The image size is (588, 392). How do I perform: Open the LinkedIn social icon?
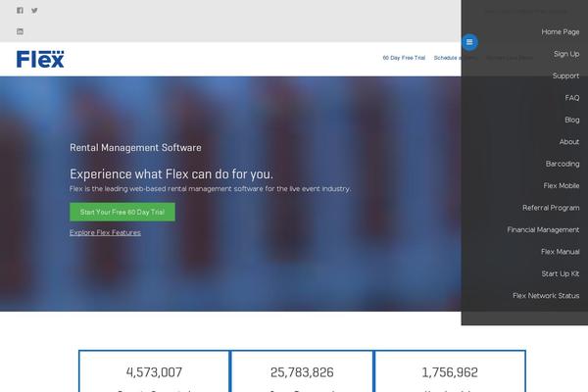20,31
